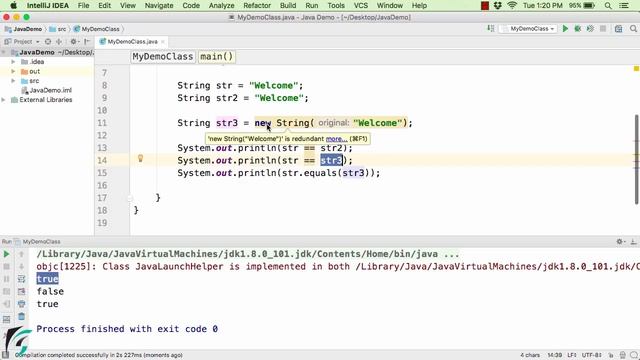Screen dimensions: 640x360
Task: Expand the out folder
Action: 13,71
